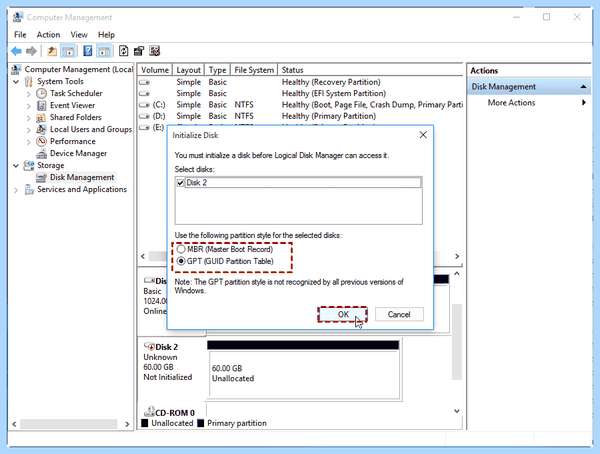
Task: Click the System Tools icon
Action: (x=29, y=82)
